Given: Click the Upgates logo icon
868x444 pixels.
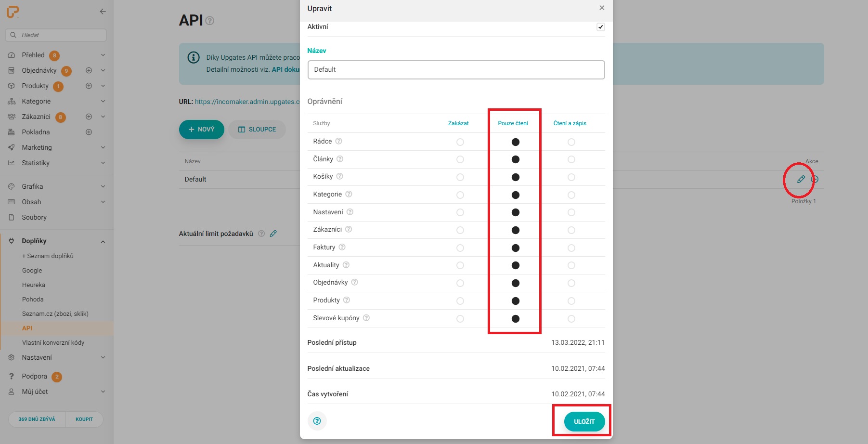Looking at the screenshot, I should [x=13, y=12].
